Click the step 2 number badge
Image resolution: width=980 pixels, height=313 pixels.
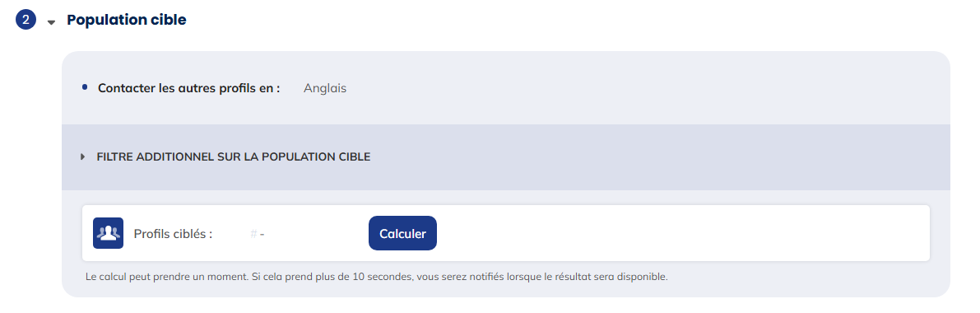point(26,20)
